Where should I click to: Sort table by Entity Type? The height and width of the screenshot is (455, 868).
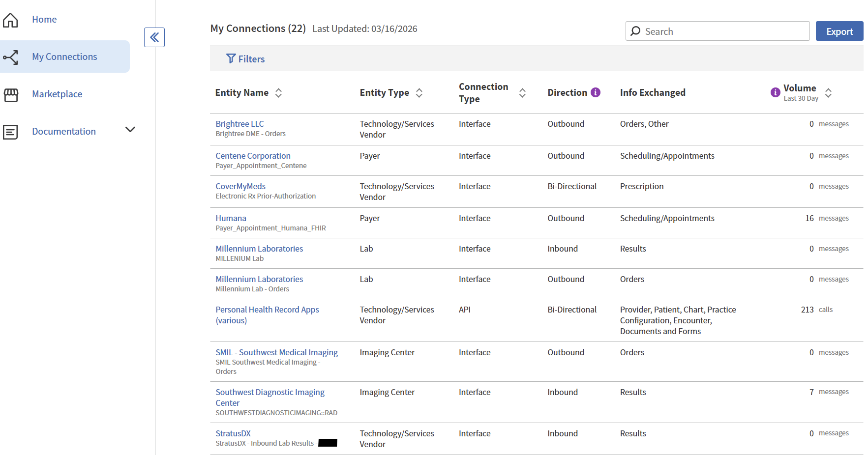[419, 93]
